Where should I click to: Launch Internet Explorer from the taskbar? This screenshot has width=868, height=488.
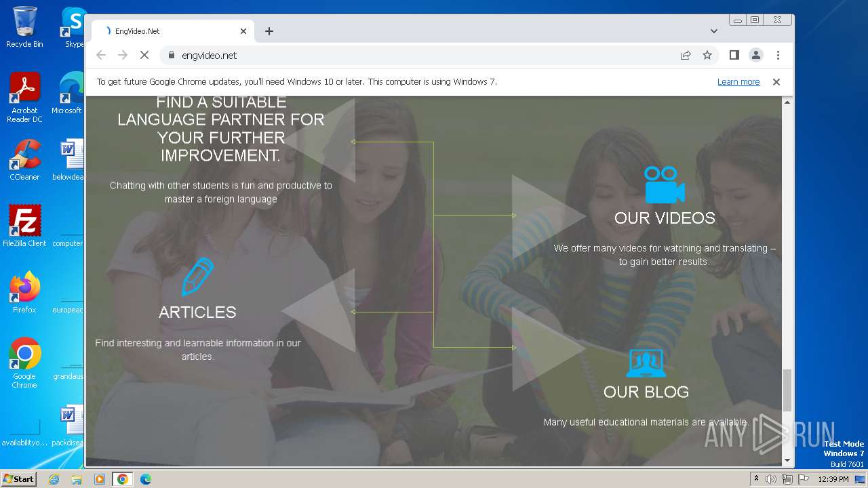[x=54, y=479]
